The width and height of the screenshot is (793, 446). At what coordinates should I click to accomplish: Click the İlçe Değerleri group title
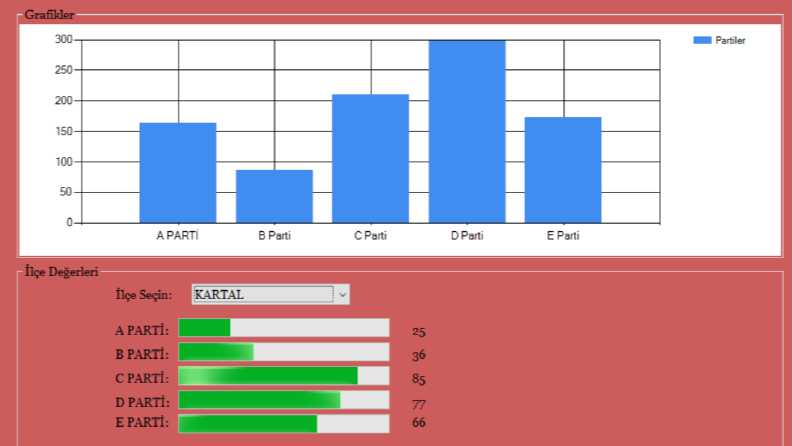pyautogui.click(x=62, y=272)
